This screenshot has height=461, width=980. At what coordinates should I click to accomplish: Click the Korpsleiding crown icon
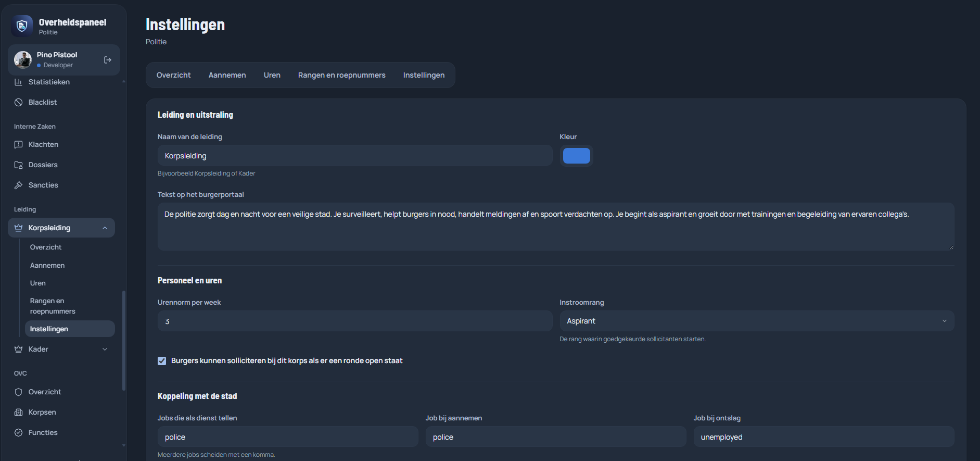(19, 228)
